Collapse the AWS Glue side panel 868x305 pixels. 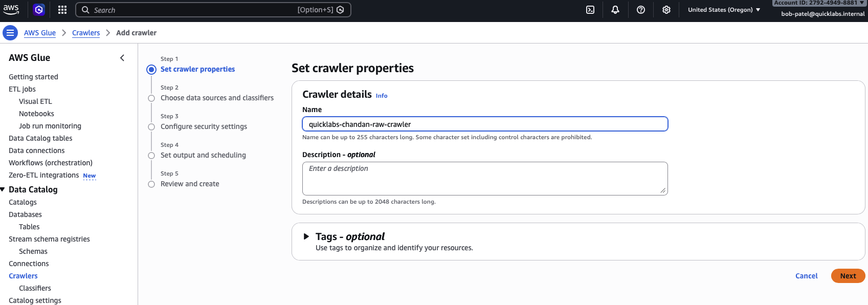tap(122, 58)
